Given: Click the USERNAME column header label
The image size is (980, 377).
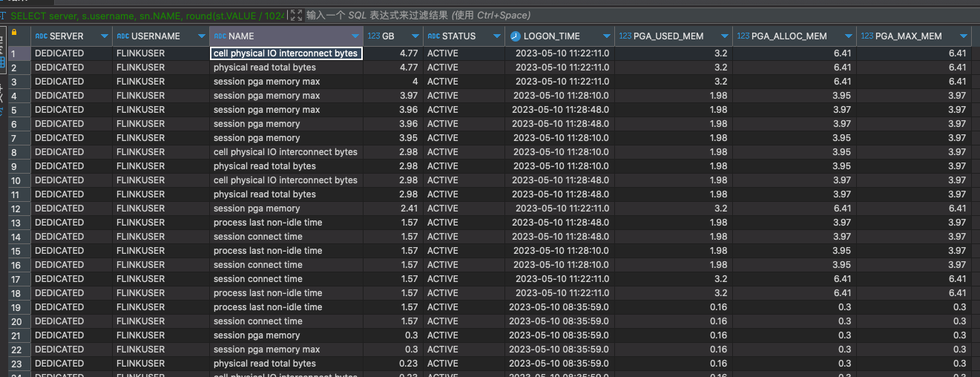Looking at the screenshot, I should pyautogui.click(x=156, y=36).
